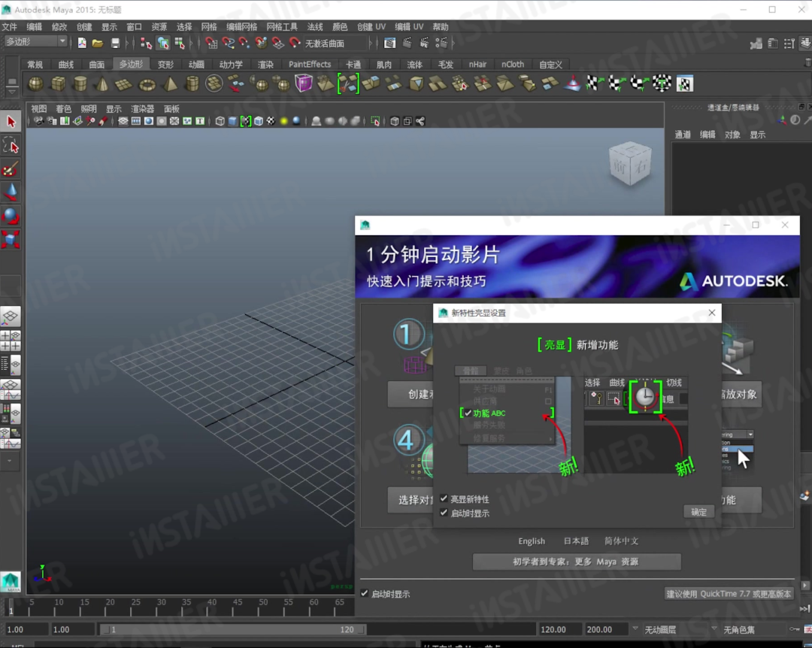The image size is (812, 648).
Task: Open the 面板 panel menu
Action: (171, 109)
